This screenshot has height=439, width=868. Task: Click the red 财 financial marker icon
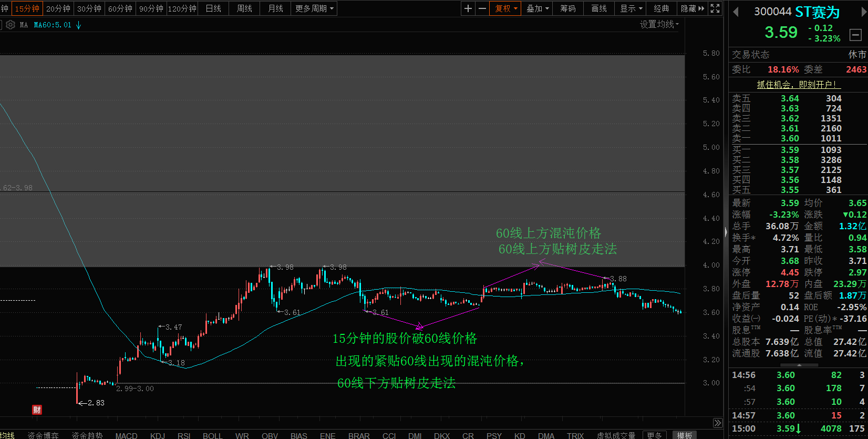[37, 410]
